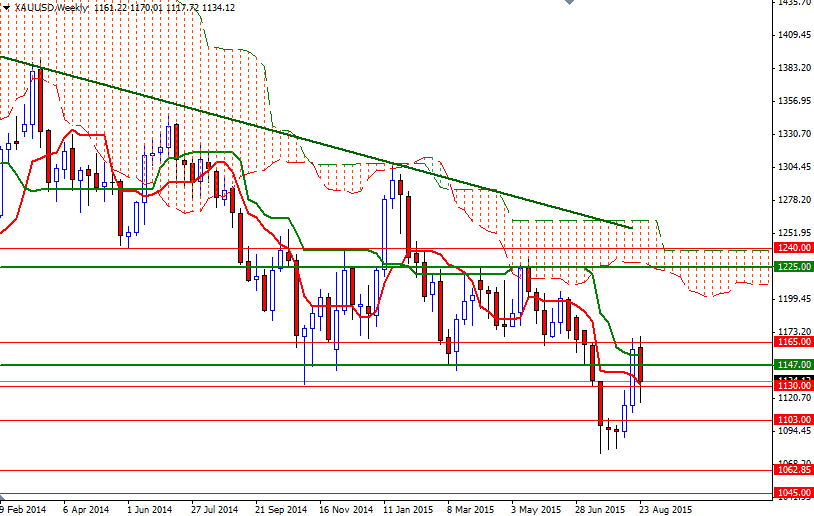The image size is (814, 516).
Task: Select the 1225.00 green price label
Action: 793,266
